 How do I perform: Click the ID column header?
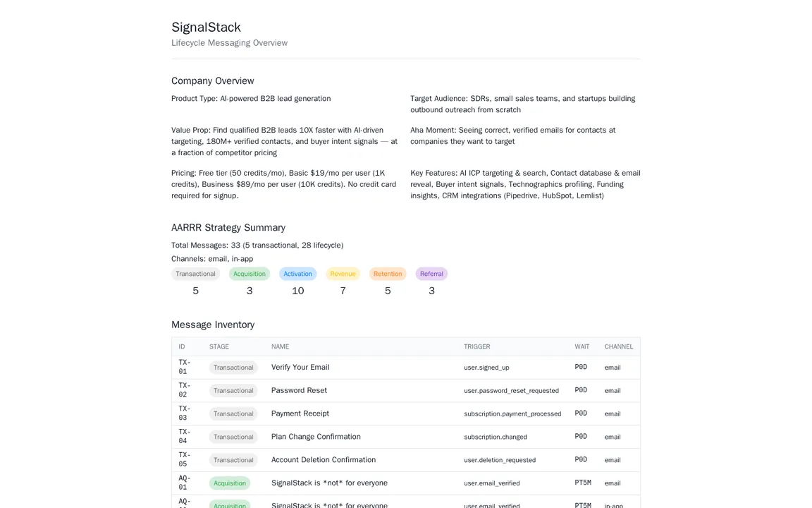[182, 346]
